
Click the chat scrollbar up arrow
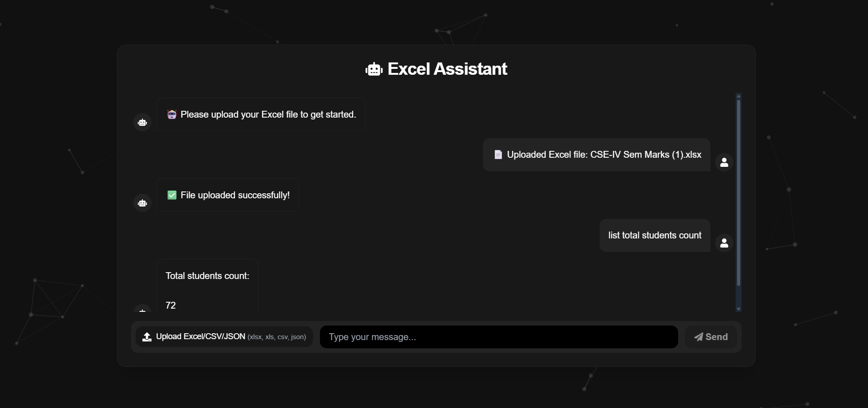coord(738,96)
